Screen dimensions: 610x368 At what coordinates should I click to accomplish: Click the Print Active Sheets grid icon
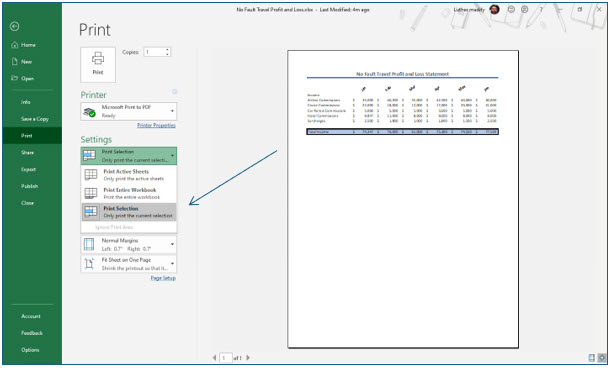(x=91, y=175)
